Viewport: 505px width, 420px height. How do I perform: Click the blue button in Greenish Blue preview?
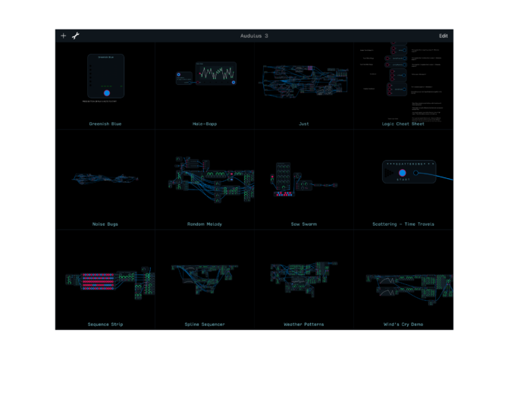[107, 93]
